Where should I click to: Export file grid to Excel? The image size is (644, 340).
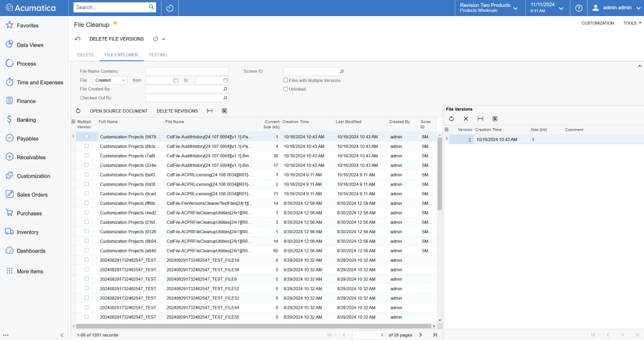click(224, 111)
